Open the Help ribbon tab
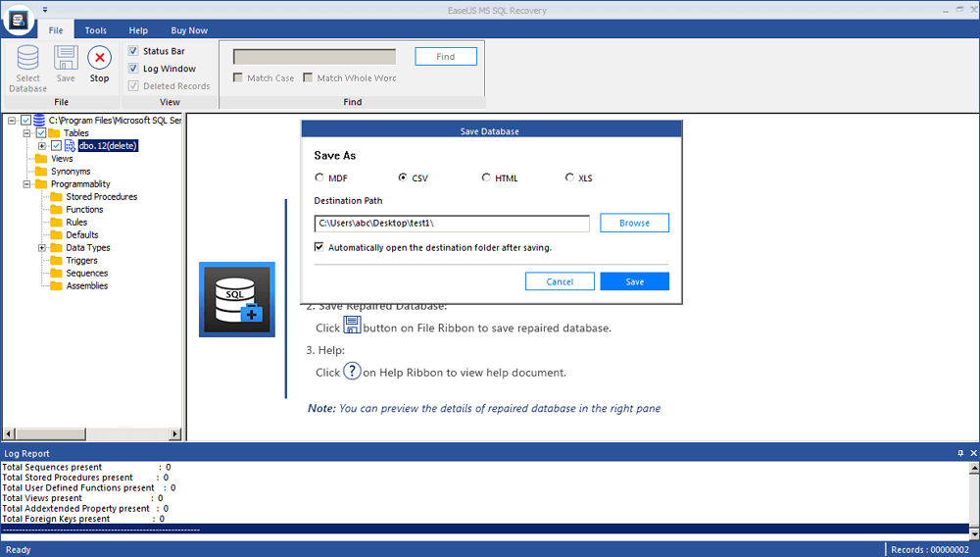 [x=138, y=30]
